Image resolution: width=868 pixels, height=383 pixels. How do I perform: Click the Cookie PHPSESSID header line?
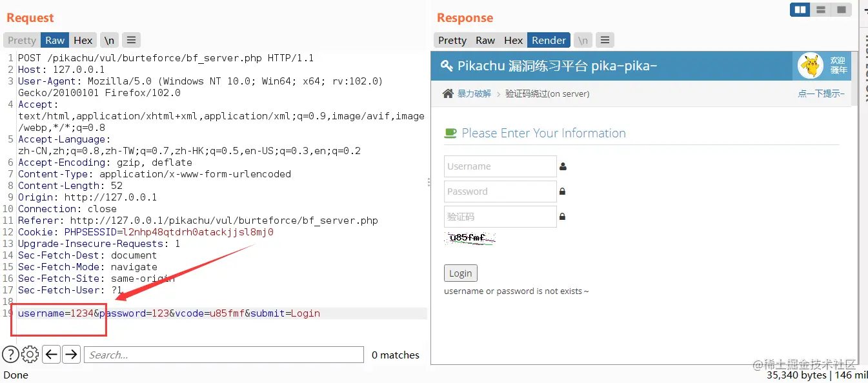[146, 232]
